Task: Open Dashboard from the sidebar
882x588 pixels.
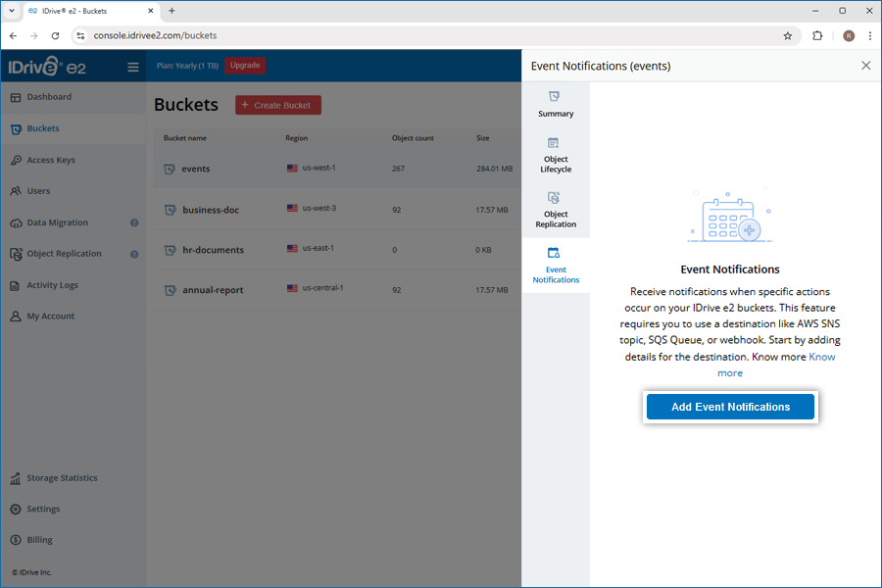Action: 49,97
